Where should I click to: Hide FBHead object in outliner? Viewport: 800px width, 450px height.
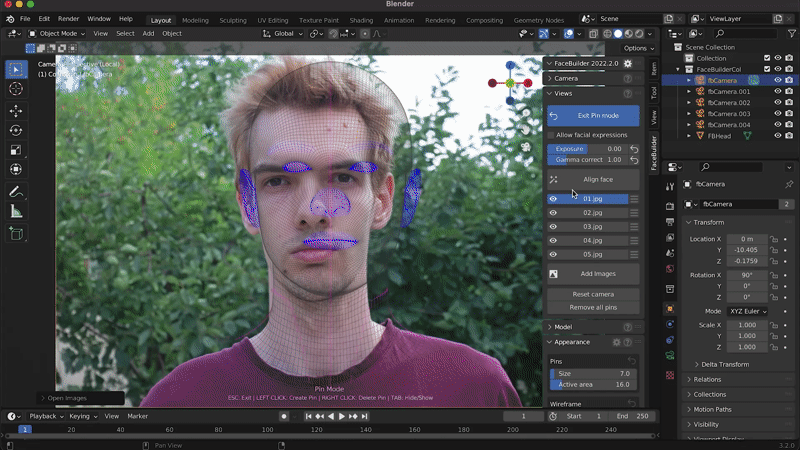778,136
